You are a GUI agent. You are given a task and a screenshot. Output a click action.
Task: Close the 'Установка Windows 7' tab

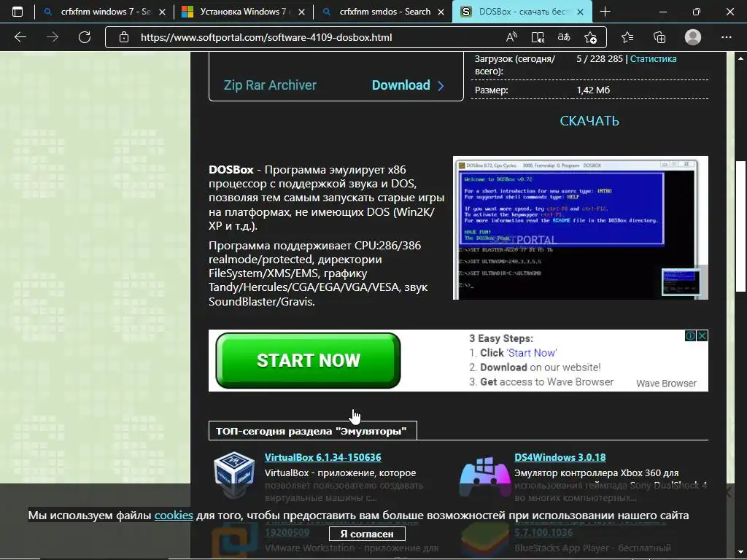point(301,12)
